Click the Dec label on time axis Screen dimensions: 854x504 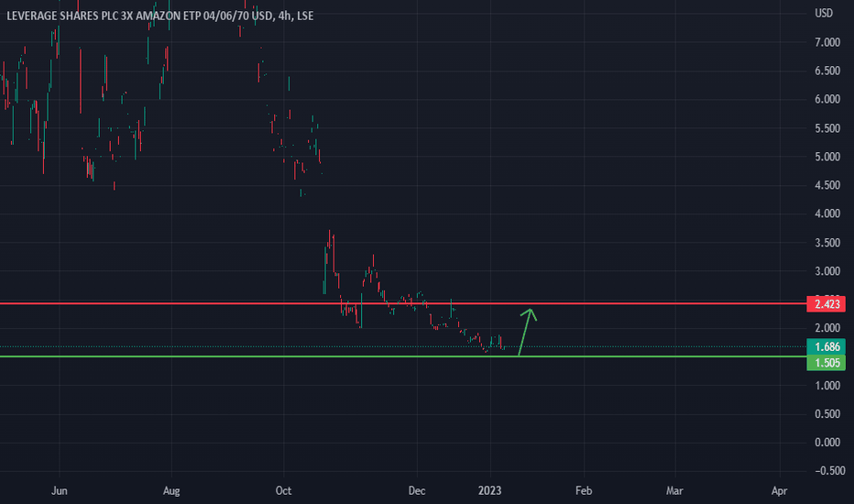tap(417, 491)
